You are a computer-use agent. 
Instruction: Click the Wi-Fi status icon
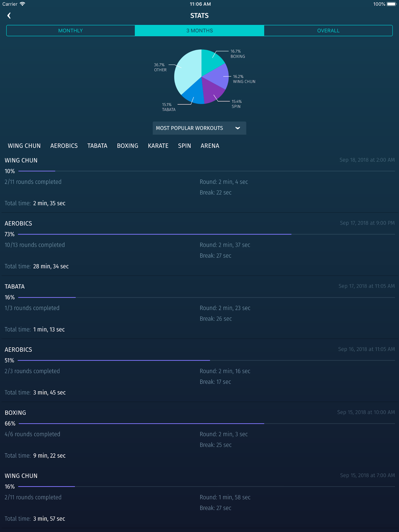pos(22,4)
